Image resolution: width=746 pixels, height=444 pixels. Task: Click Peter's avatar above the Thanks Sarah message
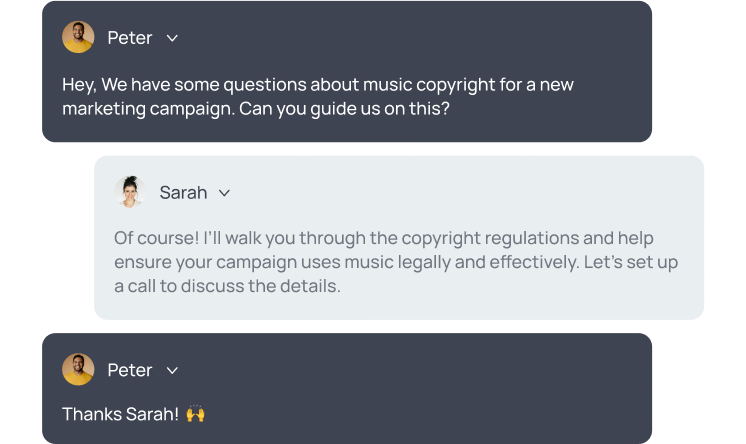coord(78,369)
